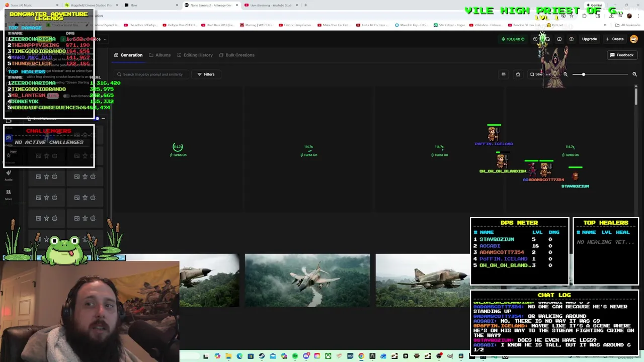The image size is (644, 362).
Task: Open the Albums tab
Action: (x=159, y=55)
